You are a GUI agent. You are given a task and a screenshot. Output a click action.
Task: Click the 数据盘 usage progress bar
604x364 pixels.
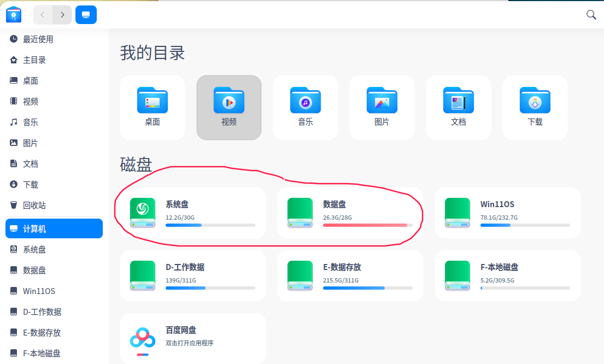[368, 225]
